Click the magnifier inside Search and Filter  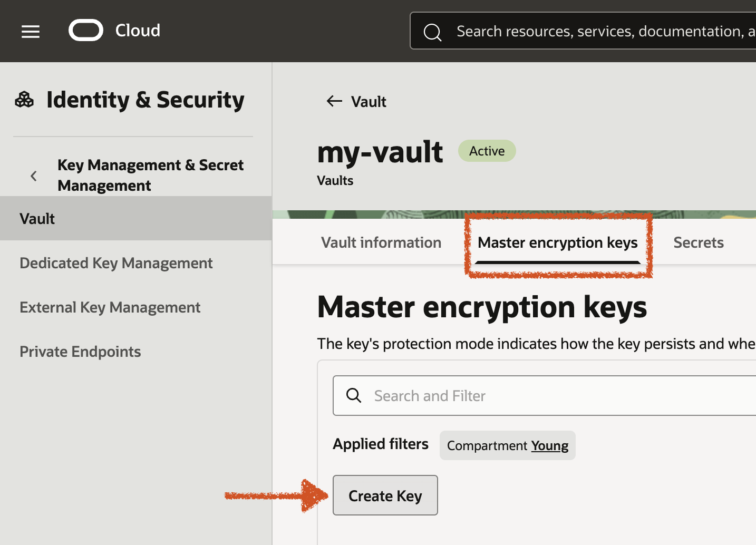[x=353, y=395]
